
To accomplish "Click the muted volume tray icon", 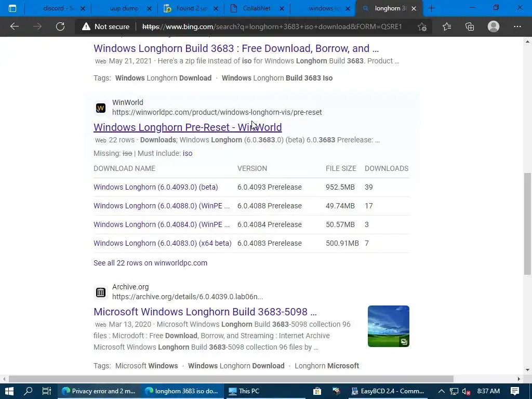I will point(466,391).
